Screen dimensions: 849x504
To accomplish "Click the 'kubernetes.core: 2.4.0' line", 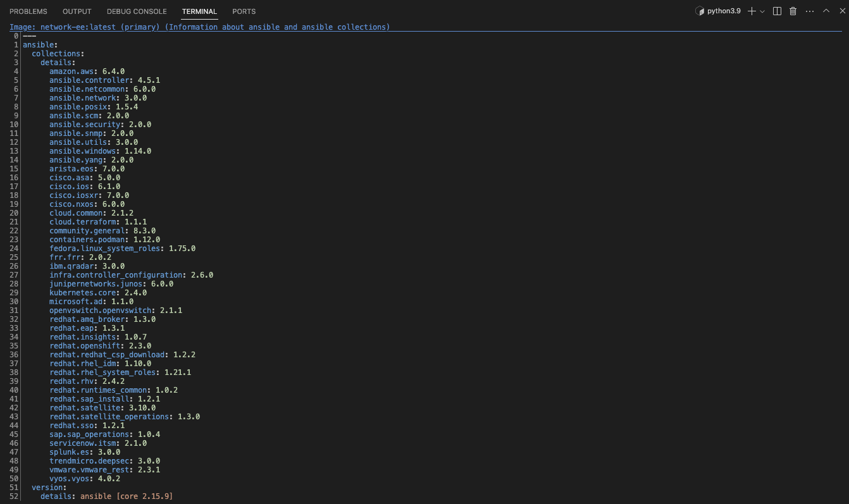I will click(x=98, y=293).
